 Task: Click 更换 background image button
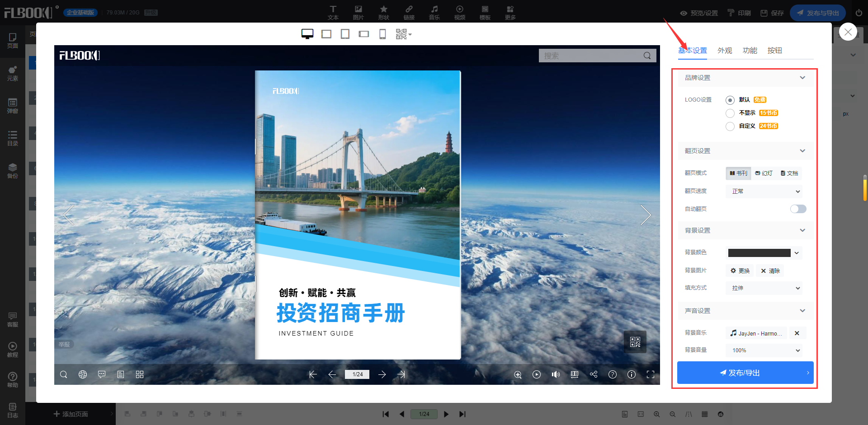pyautogui.click(x=740, y=271)
